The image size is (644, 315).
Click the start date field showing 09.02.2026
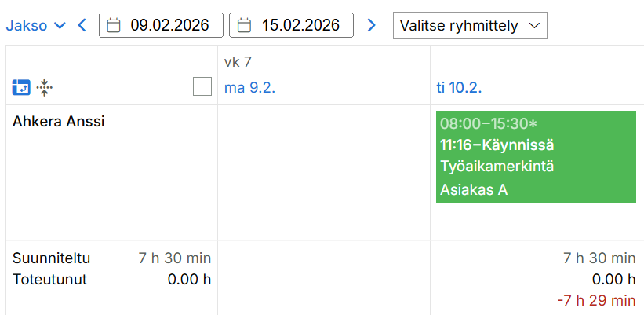pos(169,26)
